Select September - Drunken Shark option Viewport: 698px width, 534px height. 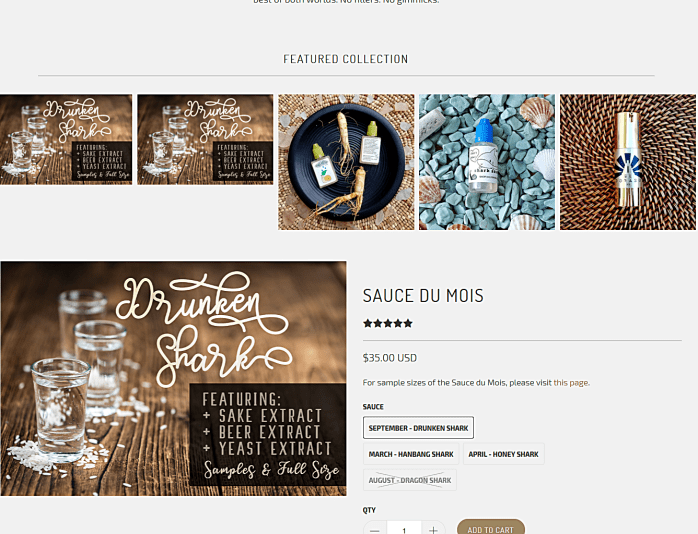(418, 428)
